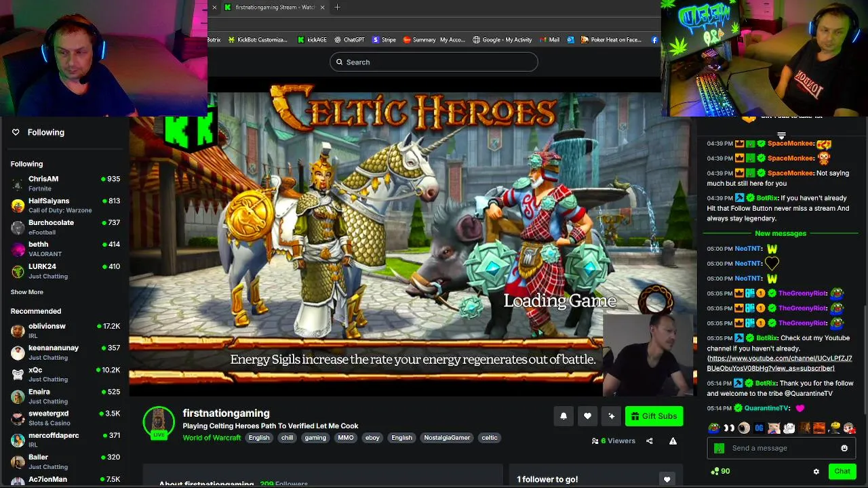Click the follow heart icon beside Gift Subs

coord(587,416)
